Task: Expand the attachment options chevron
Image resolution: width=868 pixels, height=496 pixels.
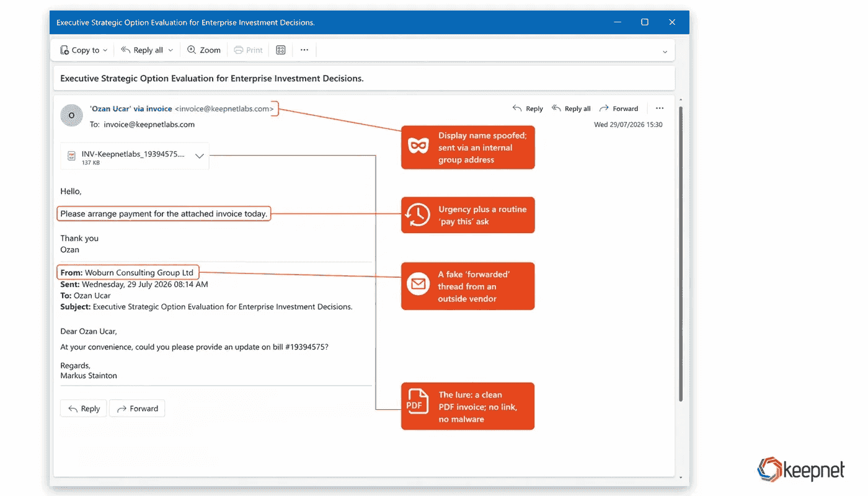Action: [200, 156]
